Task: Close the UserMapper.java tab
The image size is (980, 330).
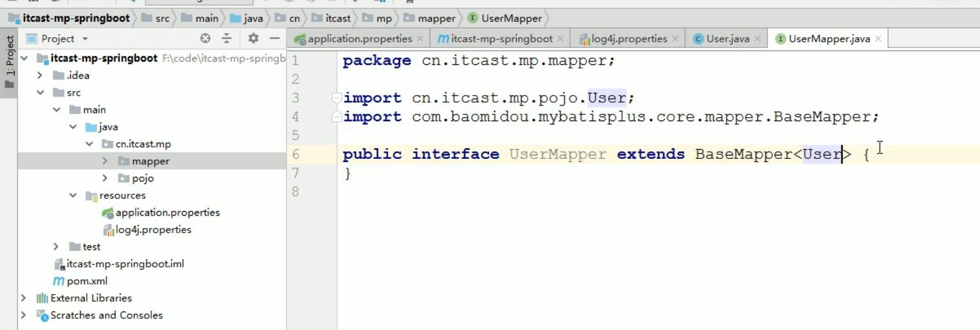Action: (x=879, y=39)
